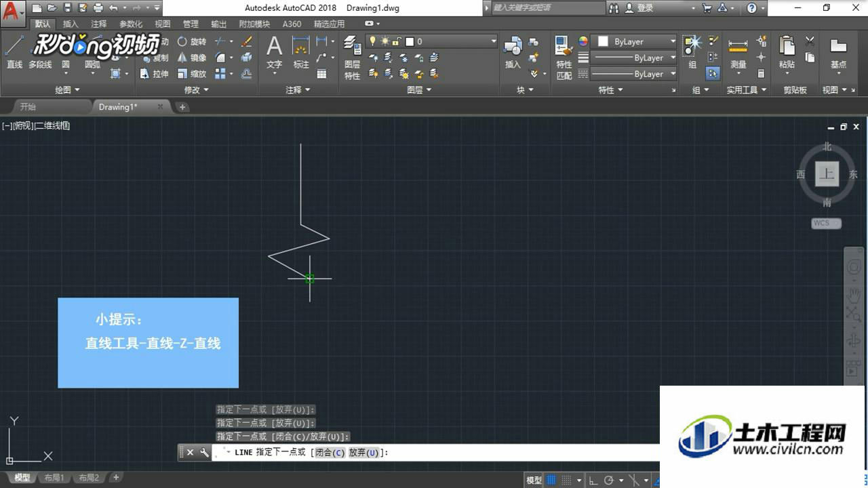Expand the Draw (绘图) panel

[67, 90]
